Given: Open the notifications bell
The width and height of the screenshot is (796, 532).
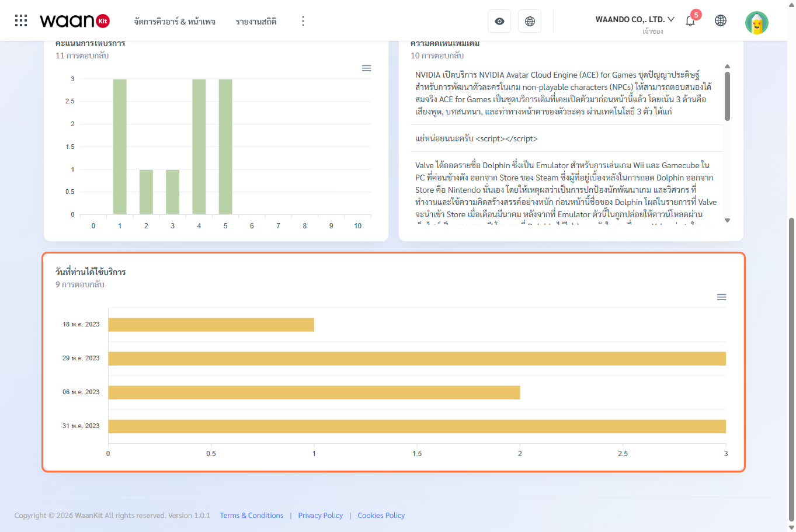Looking at the screenshot, I should pos(690,21).
